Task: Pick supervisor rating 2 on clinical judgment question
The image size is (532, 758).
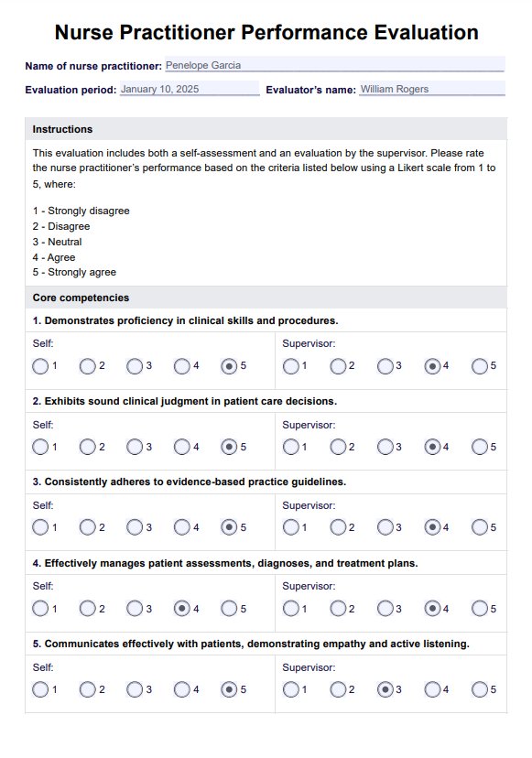Action: point(339,447)
